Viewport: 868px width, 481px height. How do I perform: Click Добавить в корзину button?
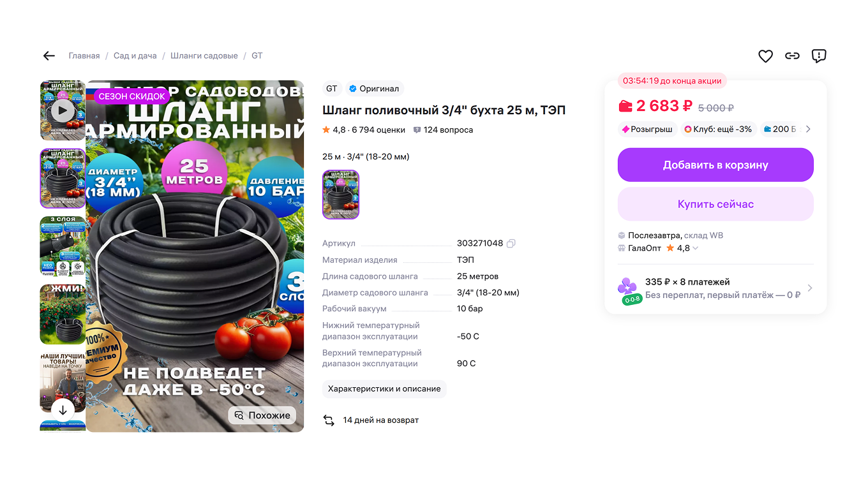pos(715,165)
